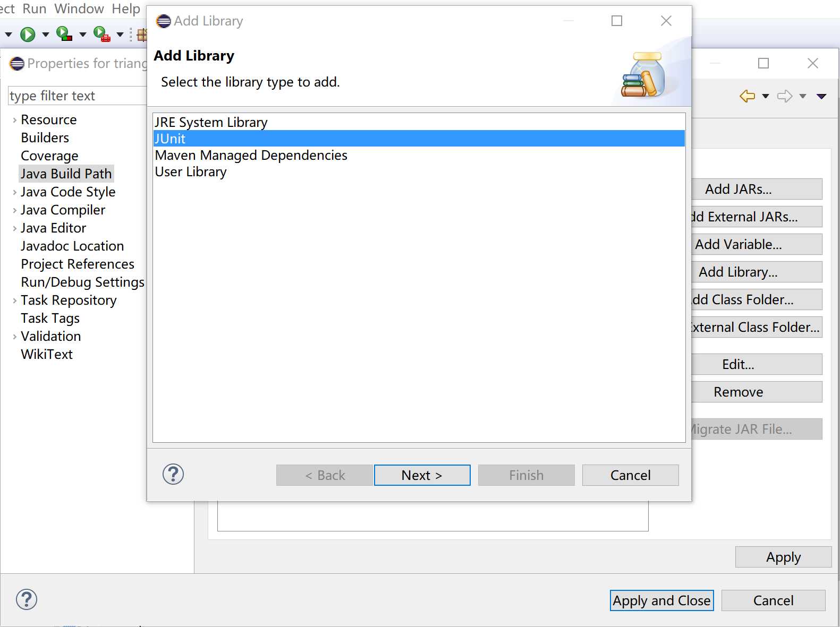Viewport: 840px width, 627px height.
Task: Select Project References item
Action: (x=78, y=264)
